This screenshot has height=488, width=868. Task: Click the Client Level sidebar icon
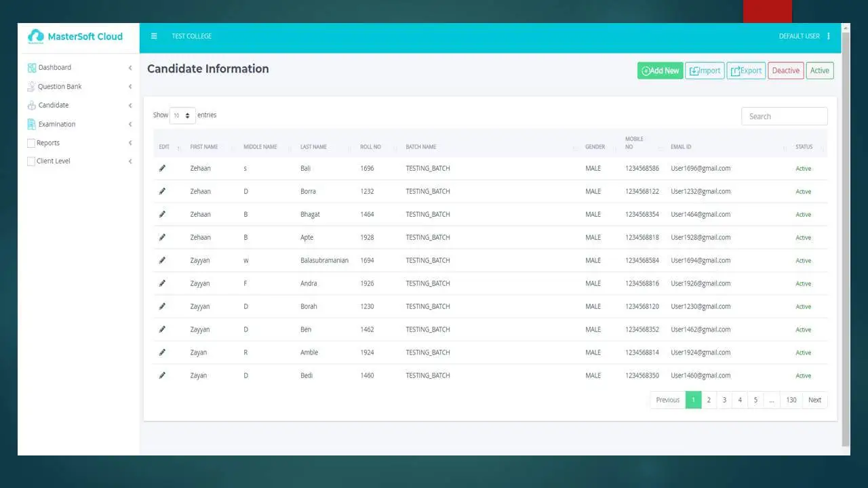pos(31,161)
